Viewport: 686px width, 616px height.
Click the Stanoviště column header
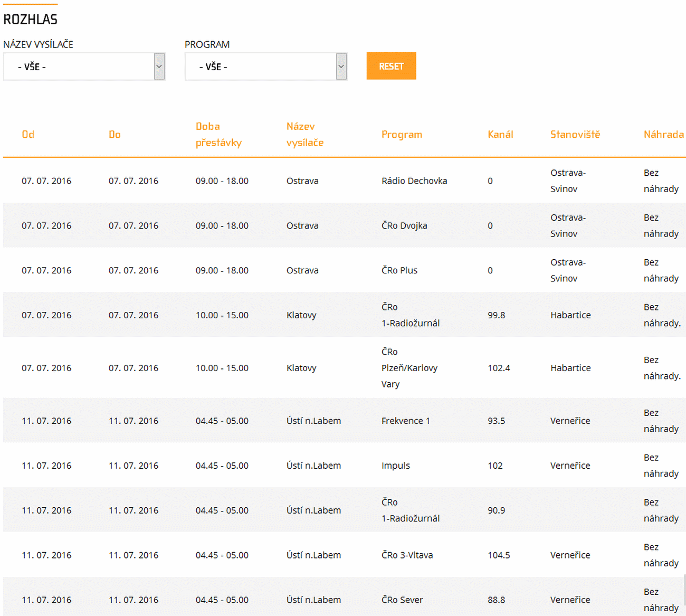pyautogui.click(x=575, y=135)
